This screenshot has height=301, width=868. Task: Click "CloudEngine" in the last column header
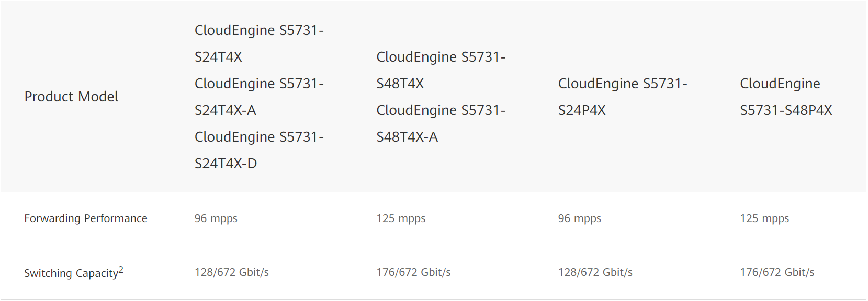coord(780,84)
